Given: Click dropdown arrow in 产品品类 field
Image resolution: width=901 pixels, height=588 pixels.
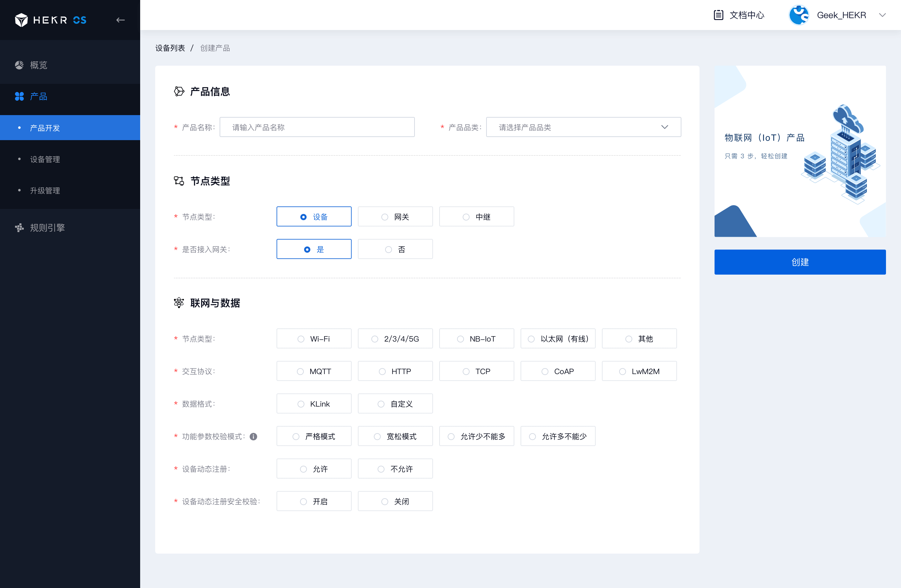Looking at the screenshot, I should [664, 127].
